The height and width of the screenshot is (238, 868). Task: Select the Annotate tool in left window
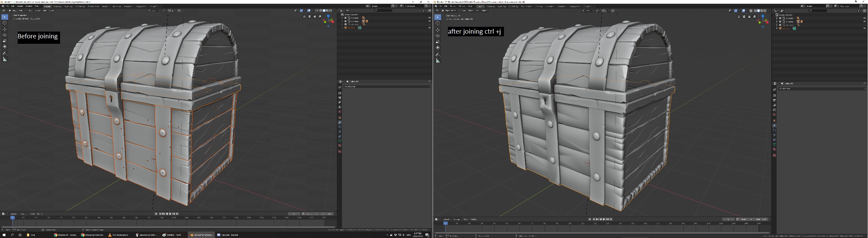tap(5, 53)
